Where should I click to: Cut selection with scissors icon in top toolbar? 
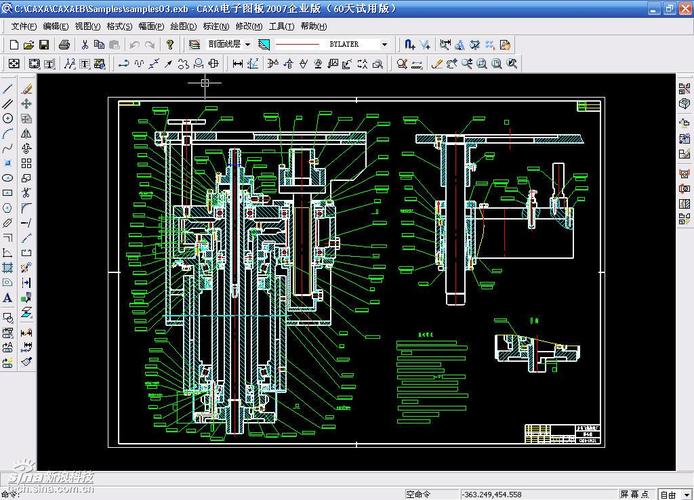[85, 45]
